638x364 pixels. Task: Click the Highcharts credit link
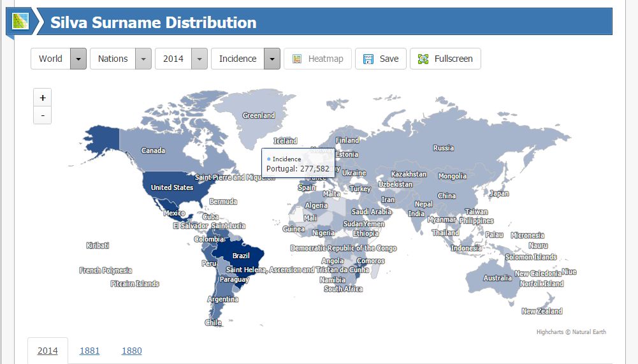[x=570, y=332]
